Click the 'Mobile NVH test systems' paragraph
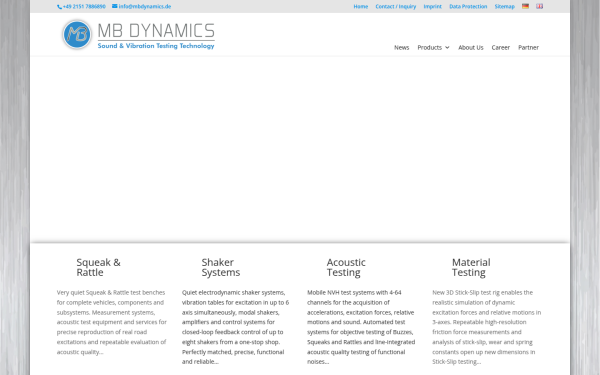 pyautogui.click(x=361, y=327)
